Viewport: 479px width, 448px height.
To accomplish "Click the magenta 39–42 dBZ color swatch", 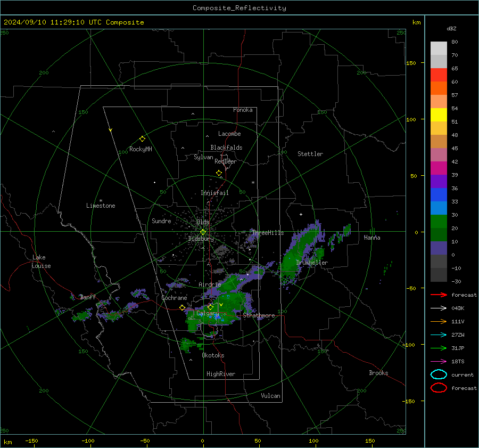I will pos(439,168).
